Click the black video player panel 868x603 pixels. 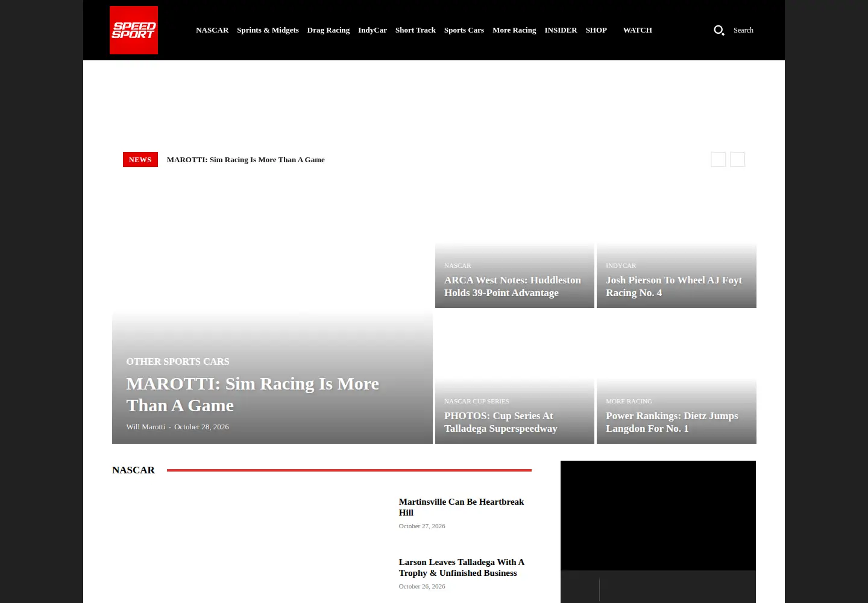click(658, 516)
